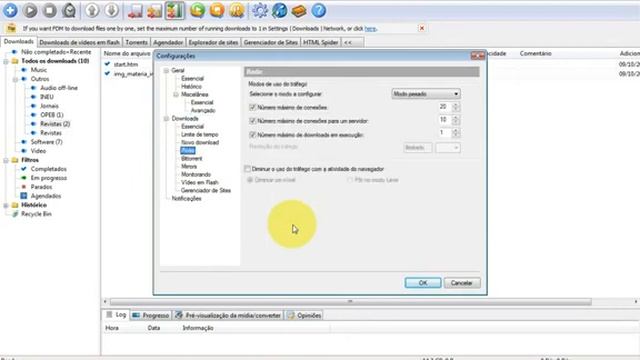
Task: Enable 'Diminuir o uso do tráfego' checkbox
Action: 247,169
